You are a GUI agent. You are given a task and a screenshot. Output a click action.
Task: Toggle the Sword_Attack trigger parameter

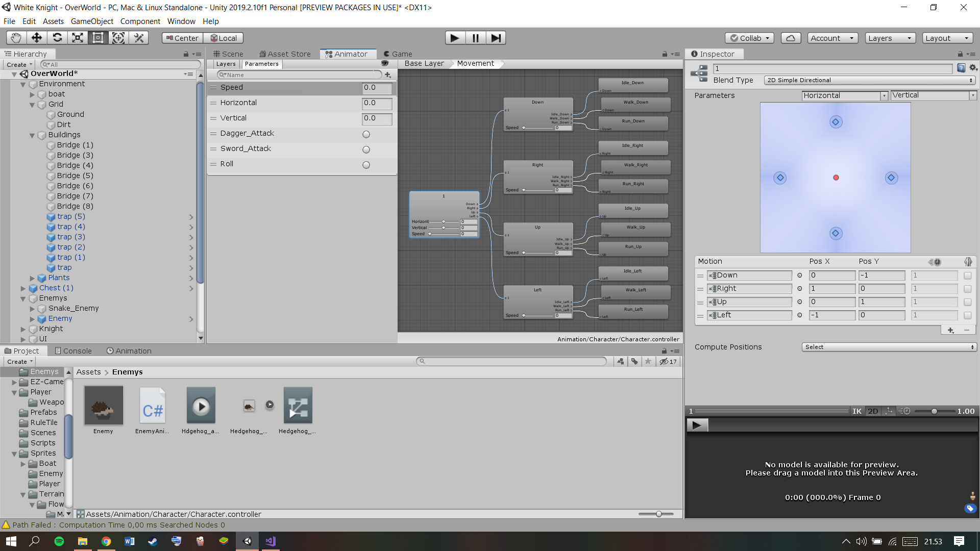point(366,149)
